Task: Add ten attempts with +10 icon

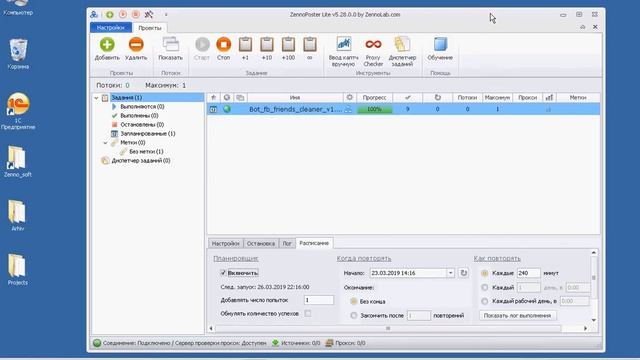Action: 267,44
